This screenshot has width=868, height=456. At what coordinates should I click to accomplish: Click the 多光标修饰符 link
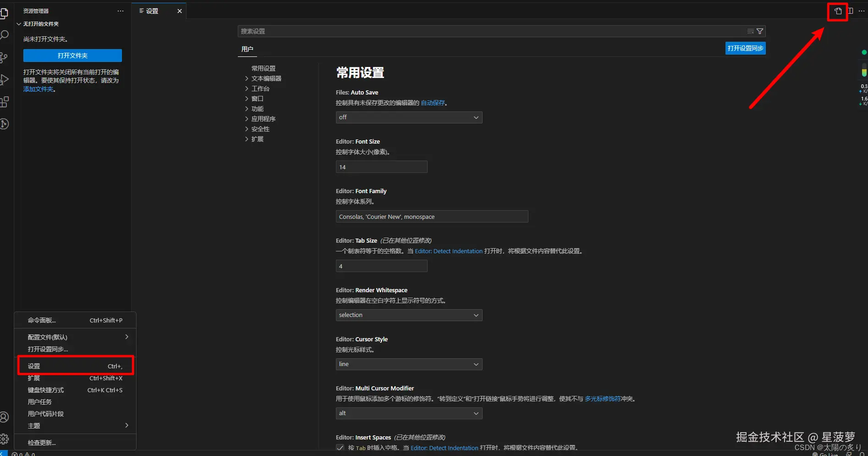point(602,399)
